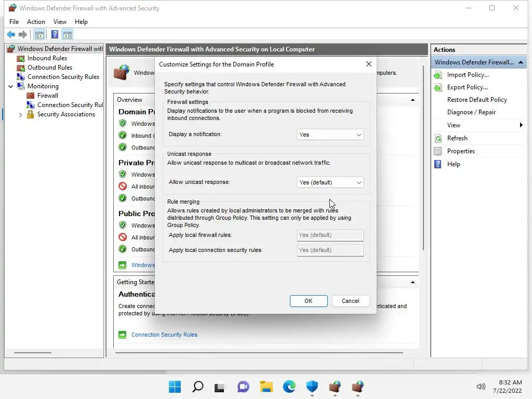Click Import Policy in Actions pane
This screenshot has height=399, width=532.
[468, 75]
